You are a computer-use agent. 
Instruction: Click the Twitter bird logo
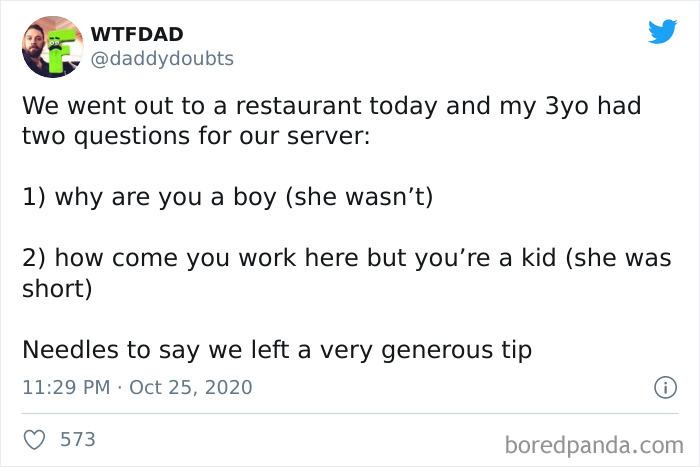click(x=662, y=32)
